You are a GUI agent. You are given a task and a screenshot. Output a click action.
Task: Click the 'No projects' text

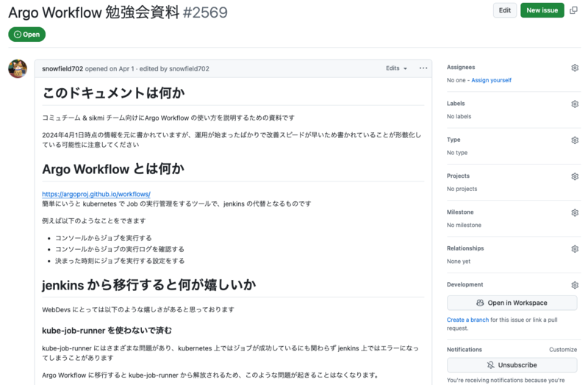[x=462, y=189]
